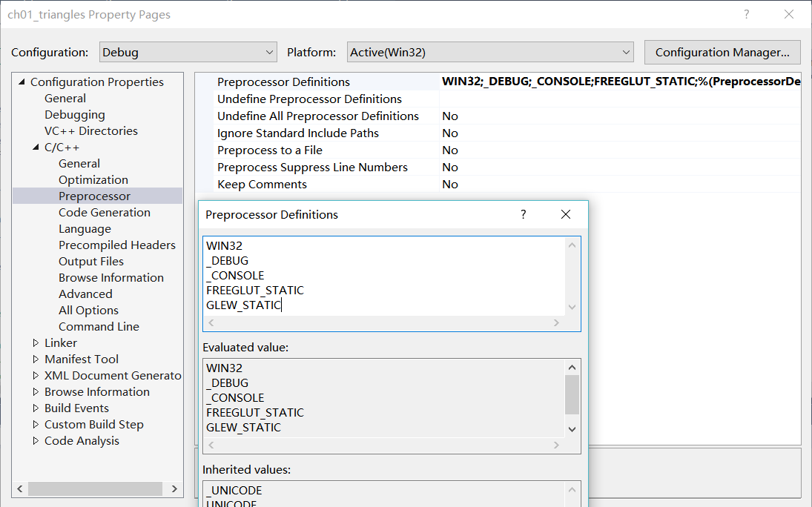The image size is (812, 507).
Task: Open the Command Line page
Action: click(x=99, y=326)
